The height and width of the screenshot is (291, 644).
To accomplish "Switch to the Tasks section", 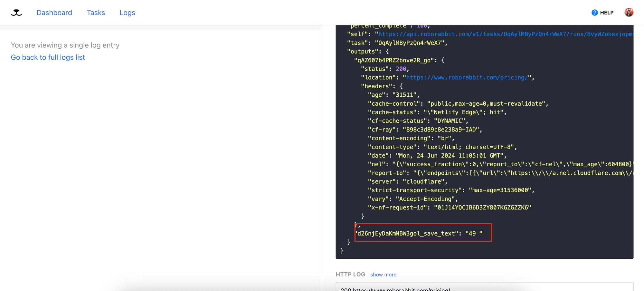I will tap(96, 12).
